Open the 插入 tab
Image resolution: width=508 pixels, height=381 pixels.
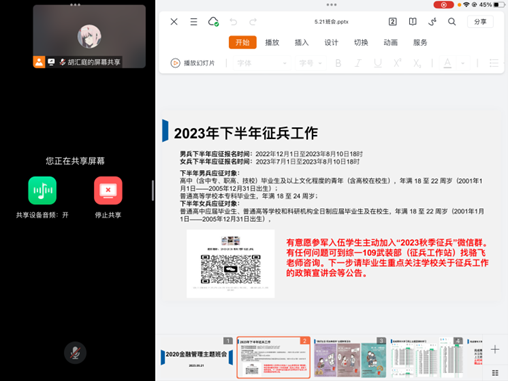[x=302, y=42]
